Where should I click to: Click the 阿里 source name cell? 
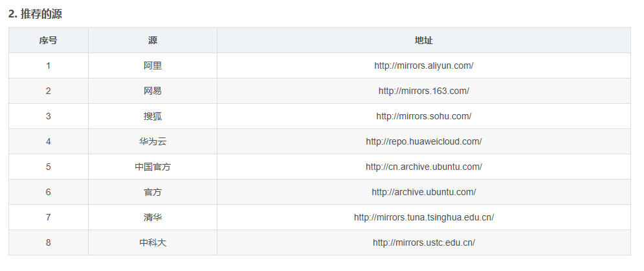coord(153,65)
